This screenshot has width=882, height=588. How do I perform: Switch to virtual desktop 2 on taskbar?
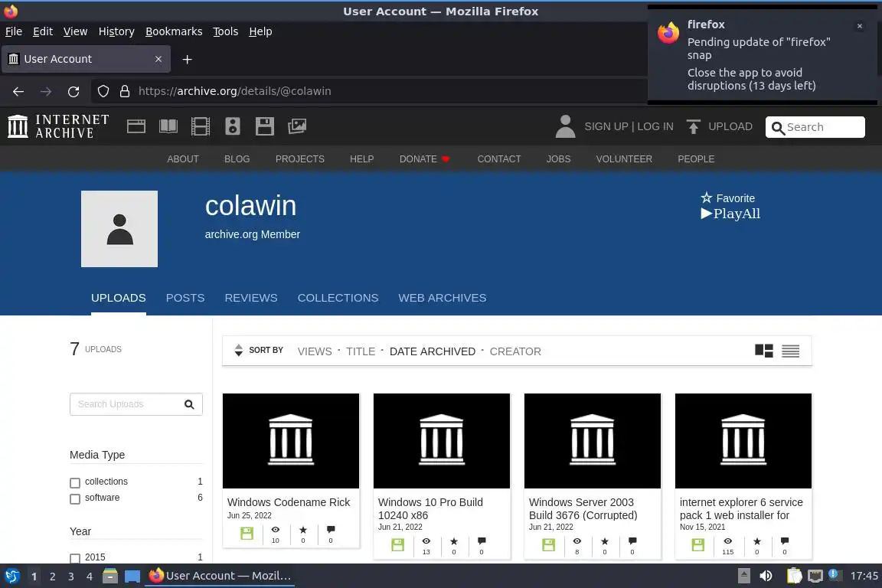(52, 577)
